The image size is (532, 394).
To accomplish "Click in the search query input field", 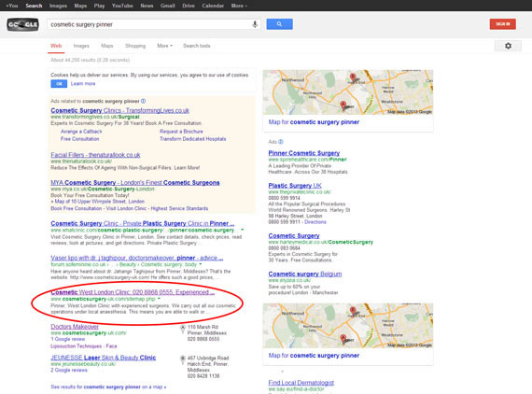I will point(149,24).
